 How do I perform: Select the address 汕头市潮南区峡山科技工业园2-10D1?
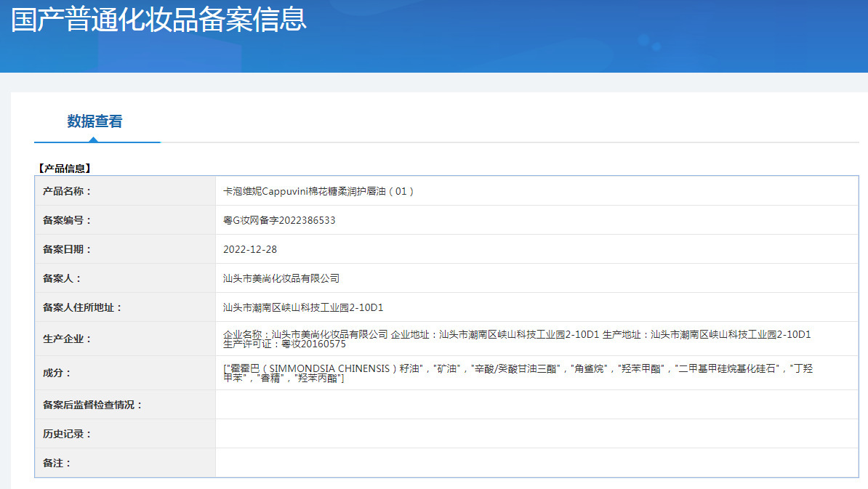pos(303,307)
